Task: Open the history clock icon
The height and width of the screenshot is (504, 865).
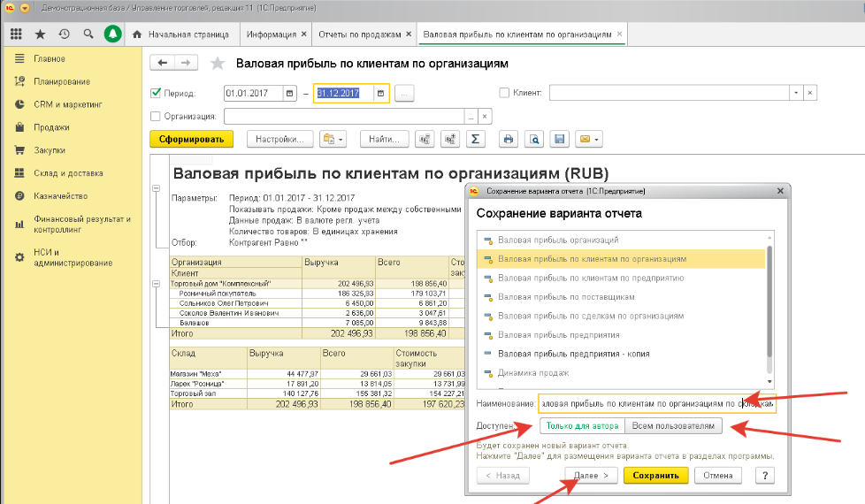Action: (64, 34)
